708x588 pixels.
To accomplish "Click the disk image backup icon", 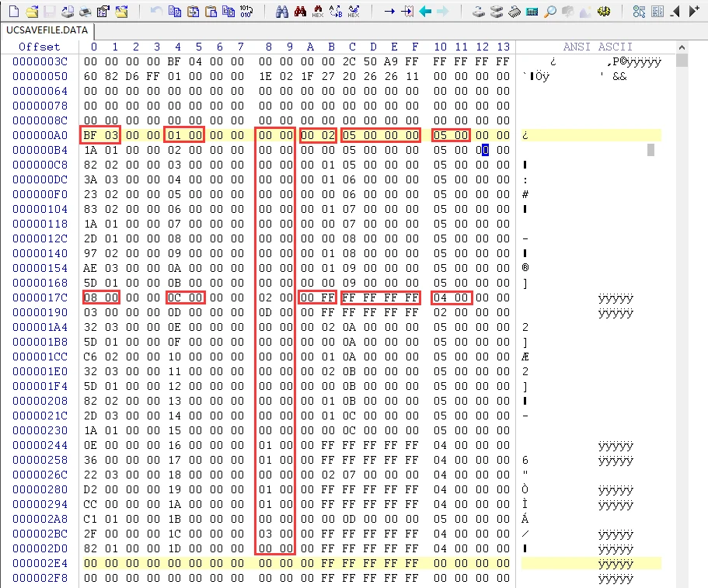I will (x=68, y=11).
